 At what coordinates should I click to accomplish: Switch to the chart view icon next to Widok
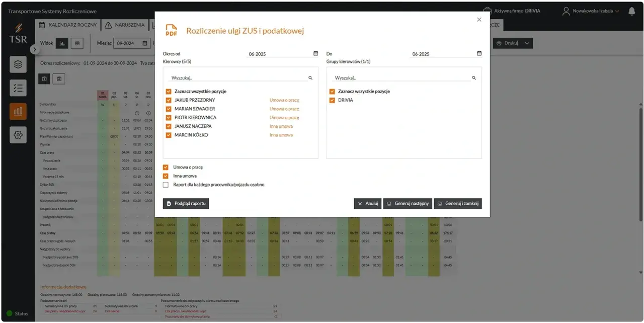(62, 43)
